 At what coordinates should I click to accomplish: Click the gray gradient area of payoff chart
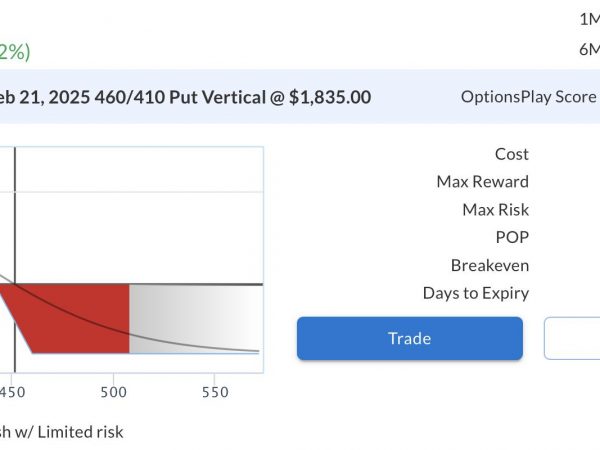(x=195, y=318)
